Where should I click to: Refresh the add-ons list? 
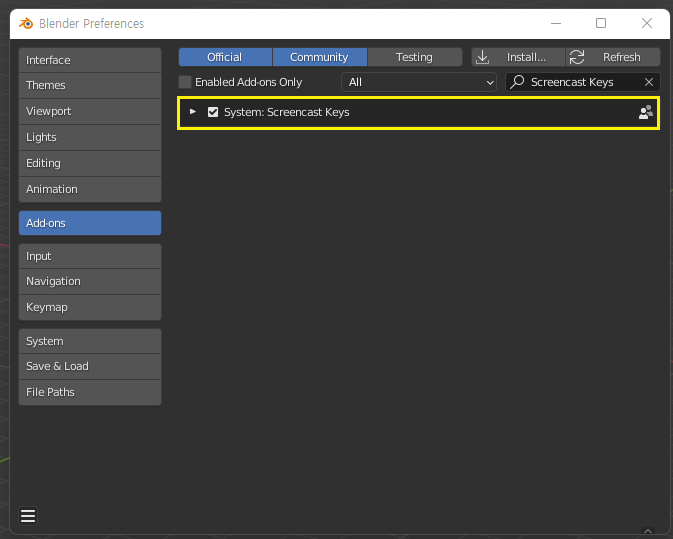pos(613,57)
